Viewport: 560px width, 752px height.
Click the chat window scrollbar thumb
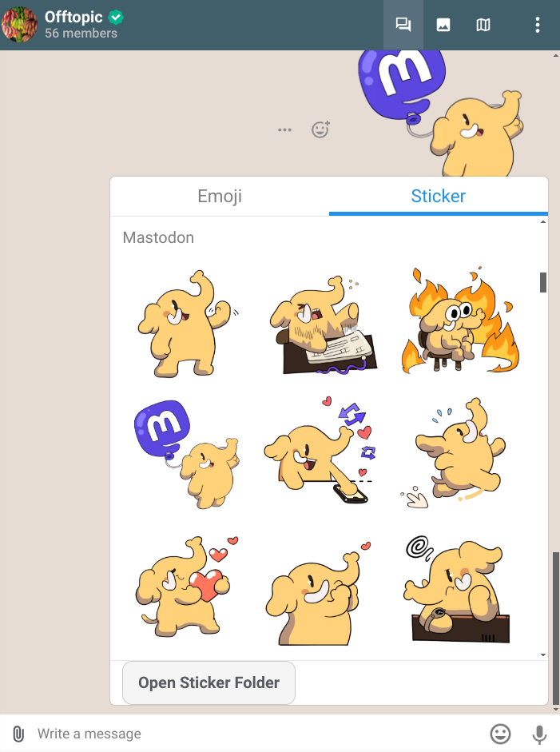pos(556,628)
